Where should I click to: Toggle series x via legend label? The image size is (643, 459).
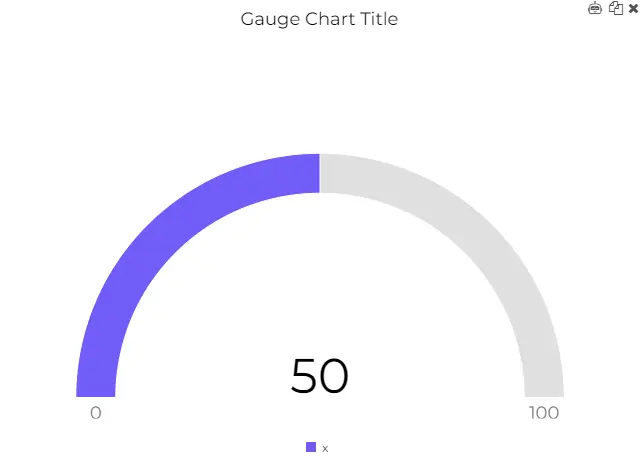pyautogui.click(x=325, y=449)
